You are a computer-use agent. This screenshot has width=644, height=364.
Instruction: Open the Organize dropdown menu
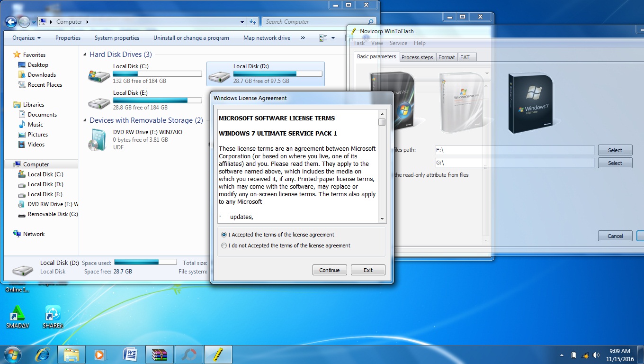27,38
